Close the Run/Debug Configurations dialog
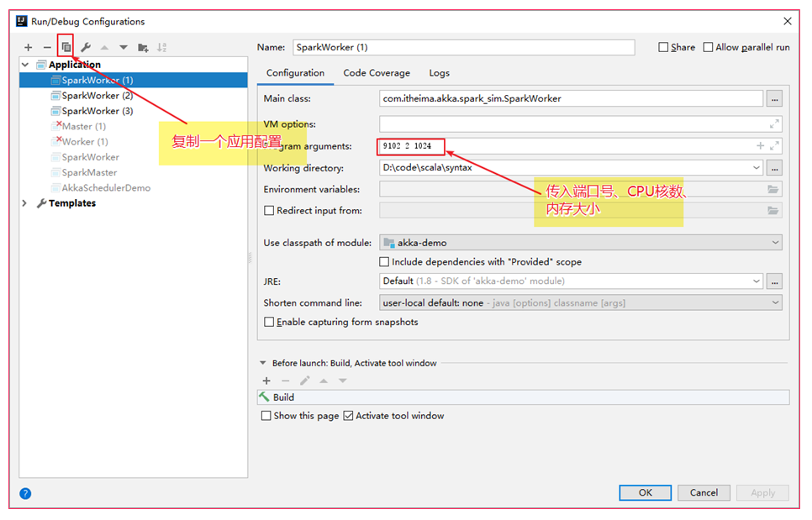Viewport: 812px width, 520px height. click(787, 21)
